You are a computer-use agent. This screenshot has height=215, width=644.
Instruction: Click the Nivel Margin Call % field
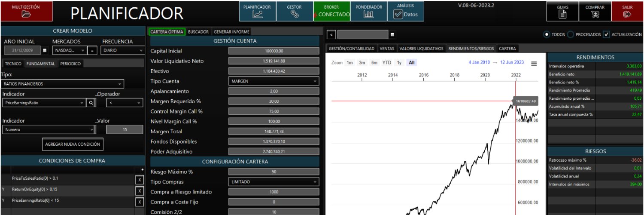274,122
